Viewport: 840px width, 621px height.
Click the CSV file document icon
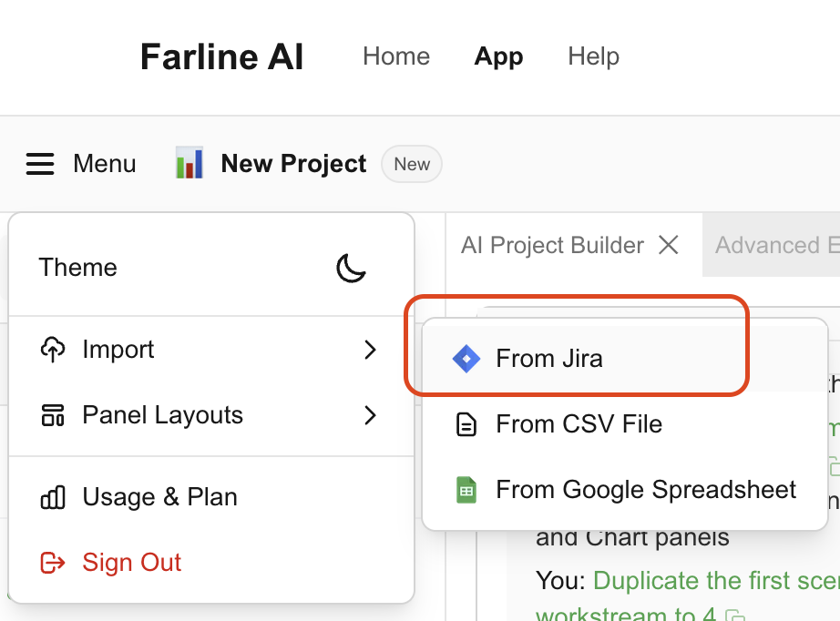466,424
